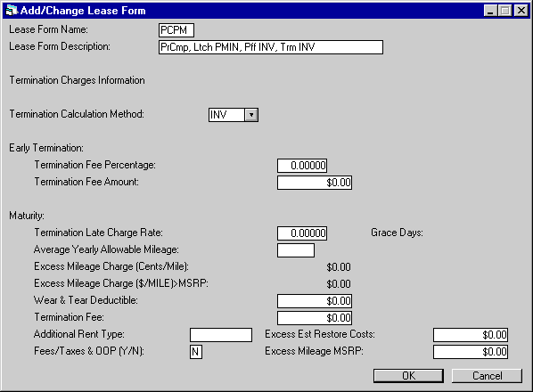Maximize the Add/Change Lease Form window
The height and width of the screenshot is (392, 533).
click(x=505, y=11)
